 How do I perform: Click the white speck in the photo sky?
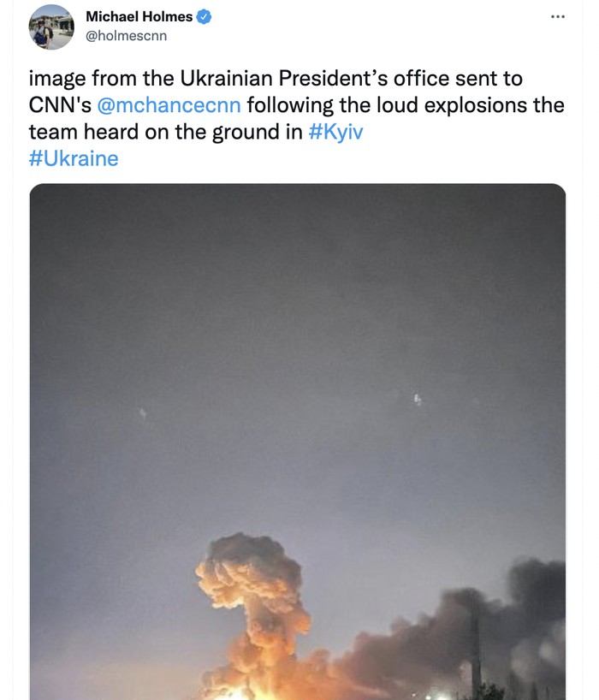tap(418, 399)
